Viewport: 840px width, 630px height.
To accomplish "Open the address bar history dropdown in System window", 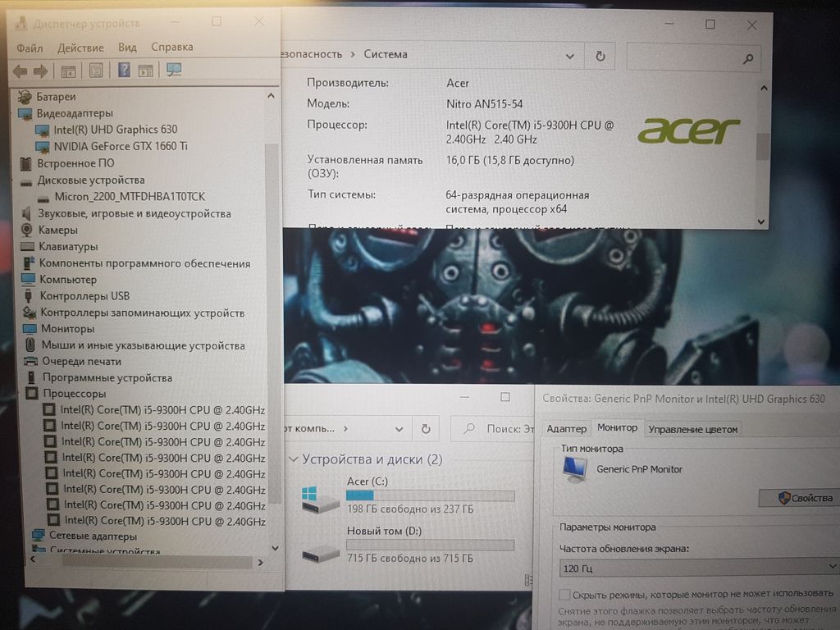I will click(571, 56).
